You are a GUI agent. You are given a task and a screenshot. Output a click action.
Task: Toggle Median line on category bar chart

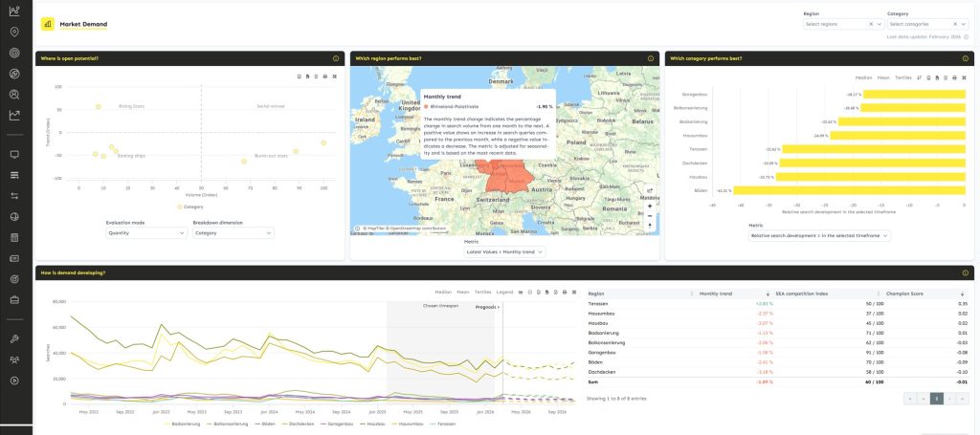pyautogui.click(x=863, y=76)
